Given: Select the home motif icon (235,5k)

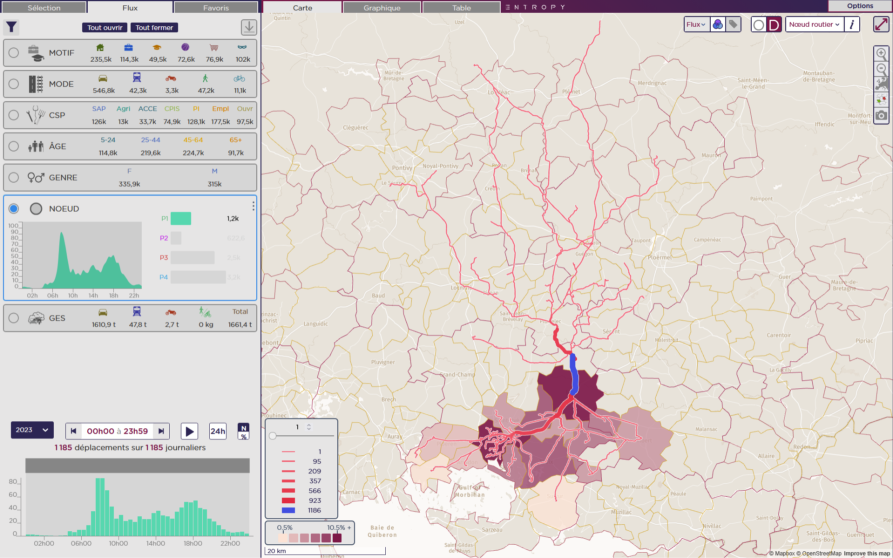Looking at the screenshot, I should coord(100,48).
